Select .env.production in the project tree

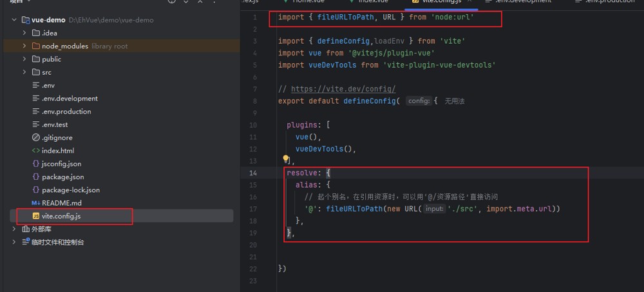[x=66, y=112]
